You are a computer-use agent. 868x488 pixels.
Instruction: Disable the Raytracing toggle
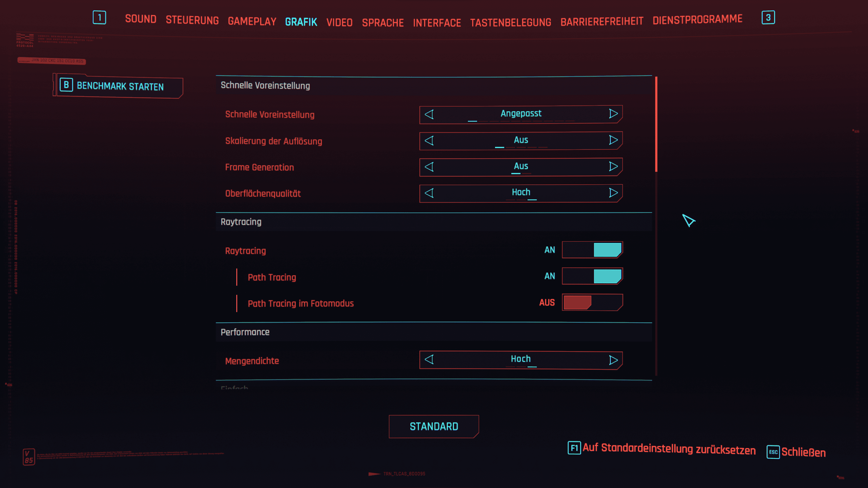(592, 250)
